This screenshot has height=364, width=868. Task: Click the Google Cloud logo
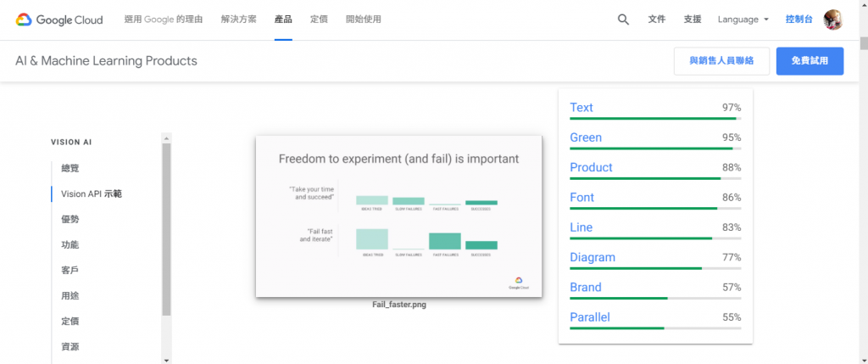pos(59,19)
